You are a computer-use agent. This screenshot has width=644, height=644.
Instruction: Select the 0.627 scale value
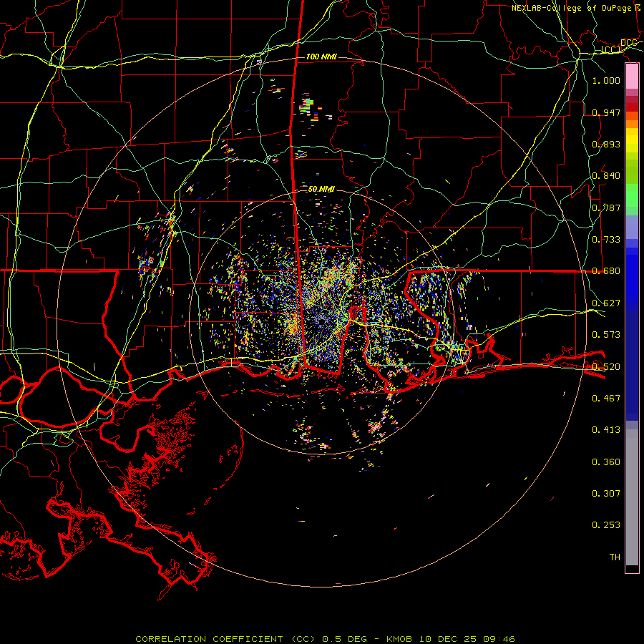pyautogui.click(x=606, y=303)
